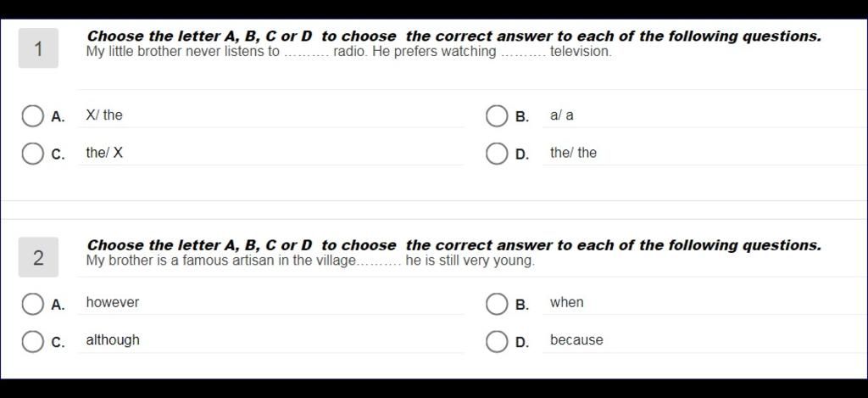Click the 'a/ a' answer text
The image size is (868, 398).
coord(562,115)
